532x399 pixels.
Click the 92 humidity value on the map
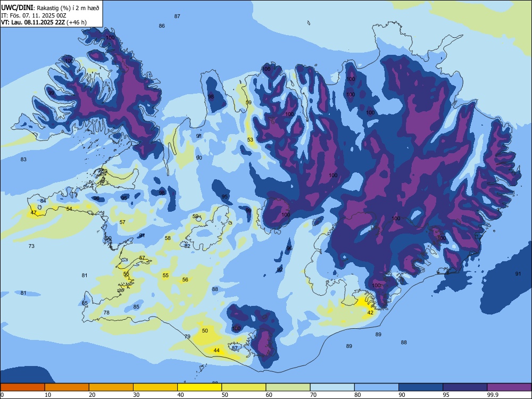pos(280,270)
